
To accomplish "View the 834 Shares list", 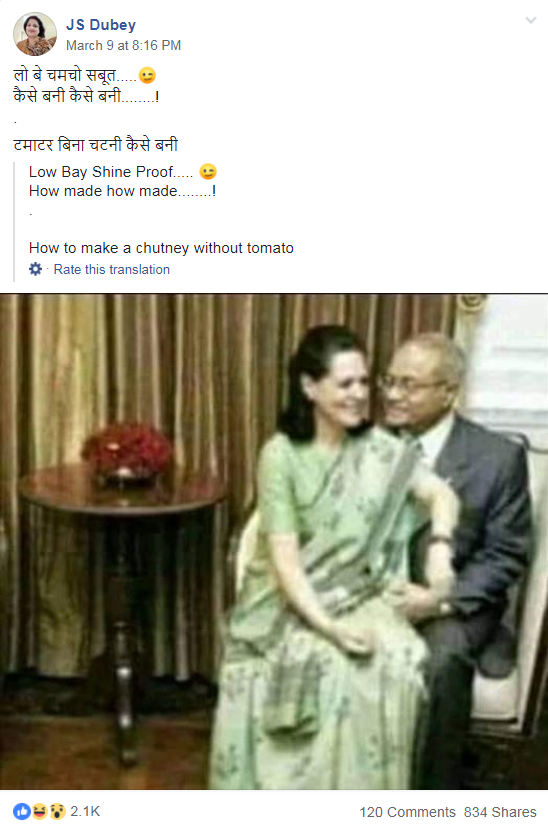I will [x=500, y=812].
